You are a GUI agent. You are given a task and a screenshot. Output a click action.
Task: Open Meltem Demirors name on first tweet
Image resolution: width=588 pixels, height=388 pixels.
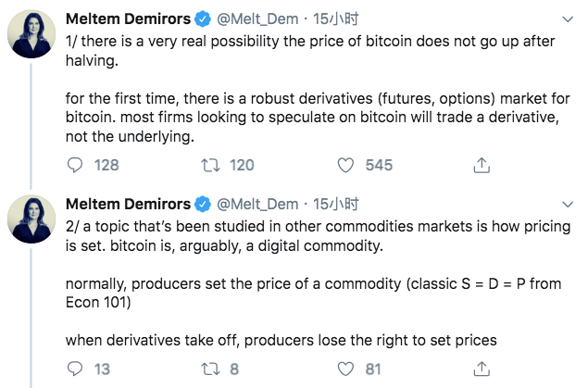(128, 19)
